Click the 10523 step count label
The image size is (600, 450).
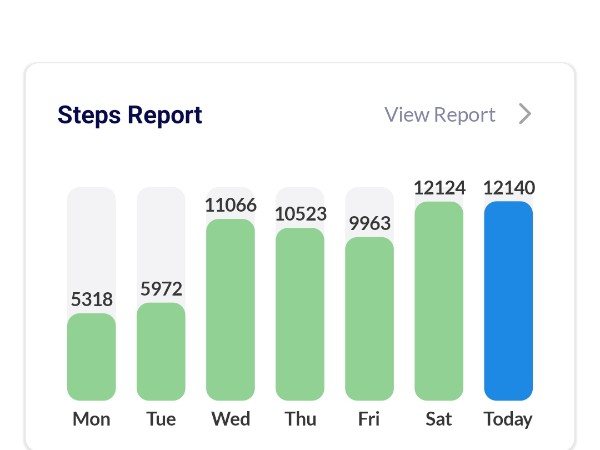click(300, 214)
